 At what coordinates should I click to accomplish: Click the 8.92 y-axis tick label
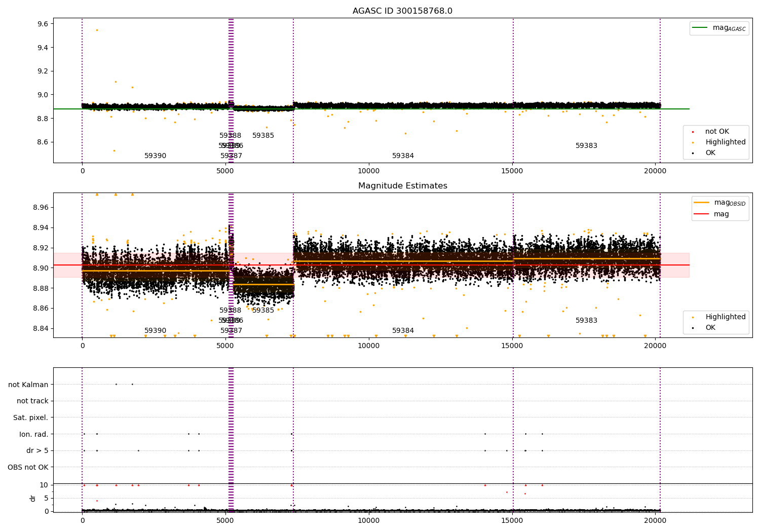pos(41,248)
